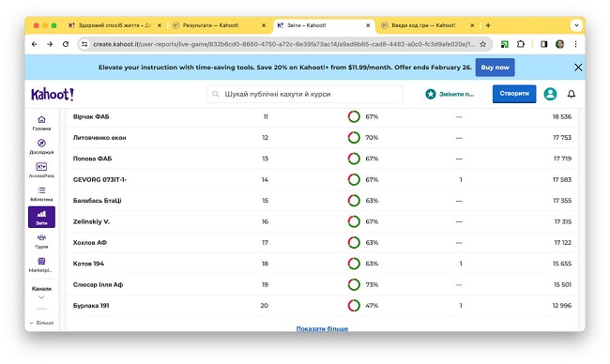Select the Звіти reports sidebar icon
610x364 pixels.
tap(41, 217)
